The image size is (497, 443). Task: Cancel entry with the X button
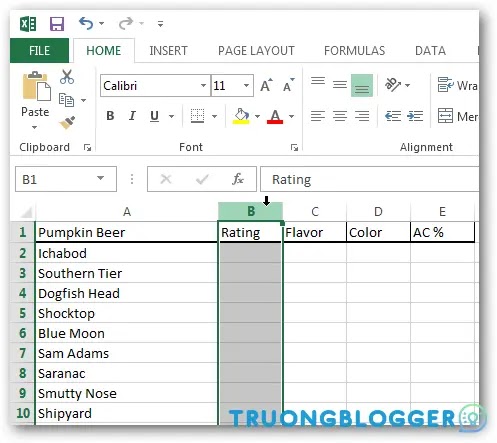click(x=166, y=179)
